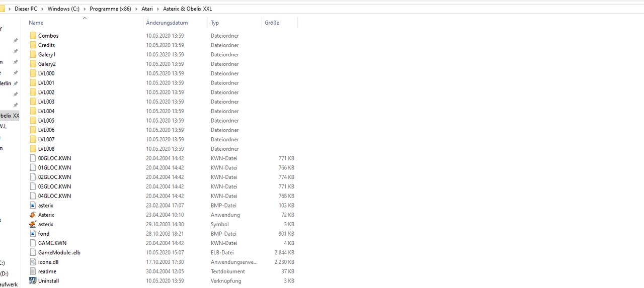This screenshot has width=644, height=288.
Task: Click the Galery1 folder icon
Action: (33, 54)
